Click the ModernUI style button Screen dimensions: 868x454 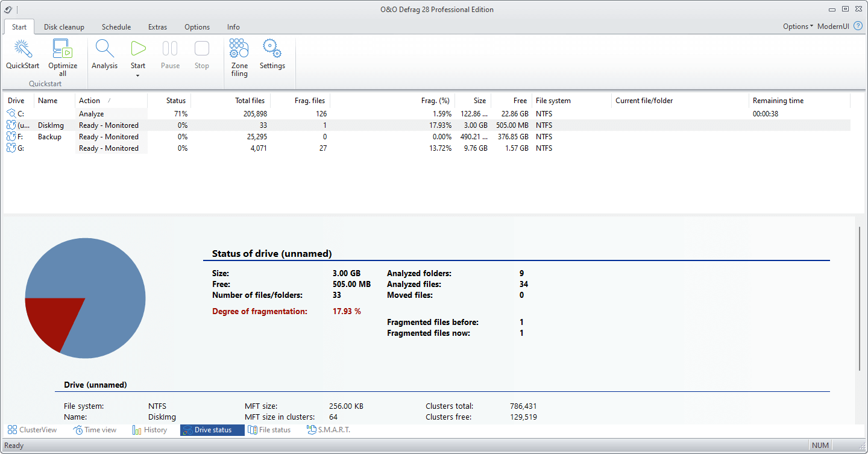tap(834, 27)
